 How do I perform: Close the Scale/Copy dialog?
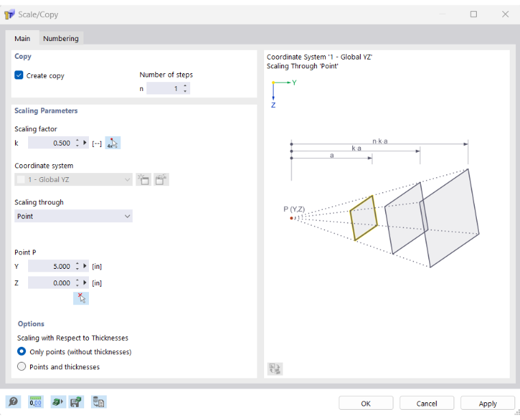point(505,14)
